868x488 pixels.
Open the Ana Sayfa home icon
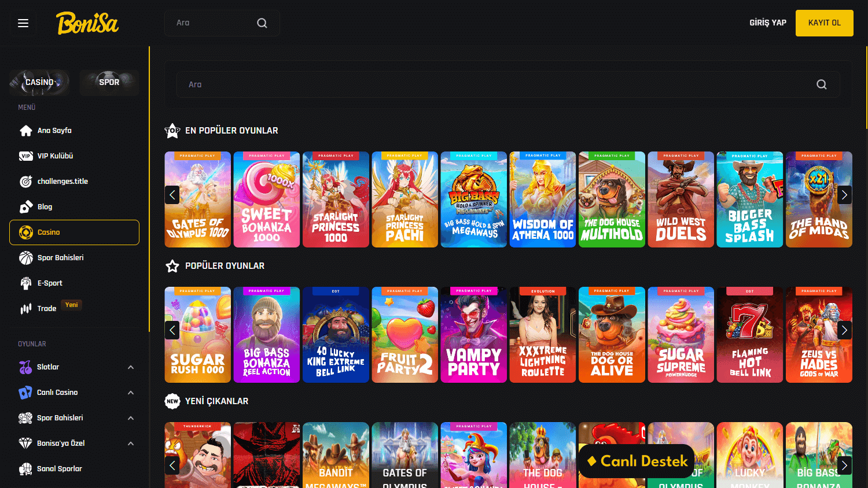(x=26, y=130)
